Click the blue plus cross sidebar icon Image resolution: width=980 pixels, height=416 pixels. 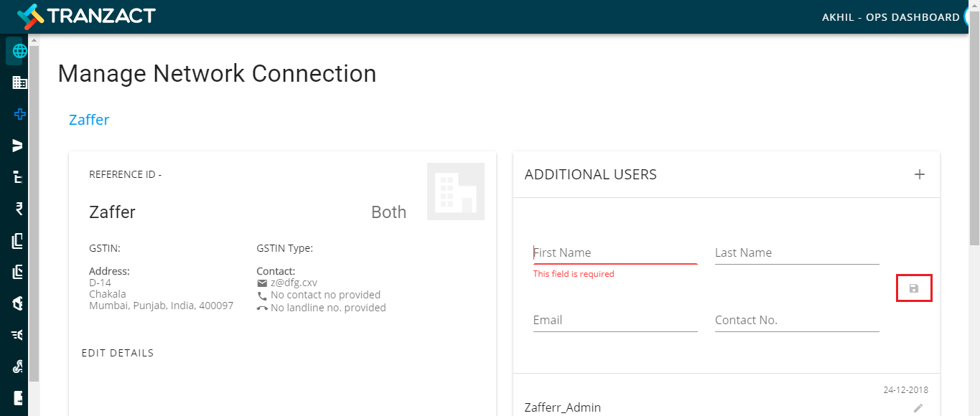point(19,114)
